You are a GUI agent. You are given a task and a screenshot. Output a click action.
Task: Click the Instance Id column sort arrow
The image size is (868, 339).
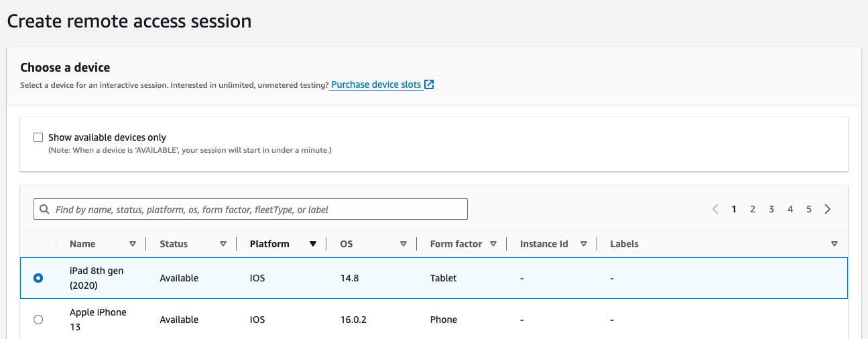point(584,245)
